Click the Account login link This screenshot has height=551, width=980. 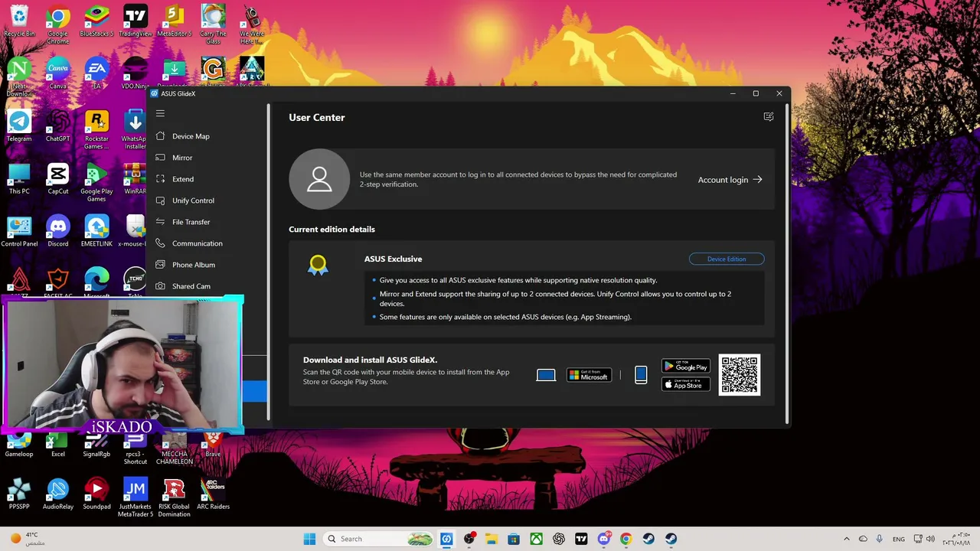click(730, 180)
